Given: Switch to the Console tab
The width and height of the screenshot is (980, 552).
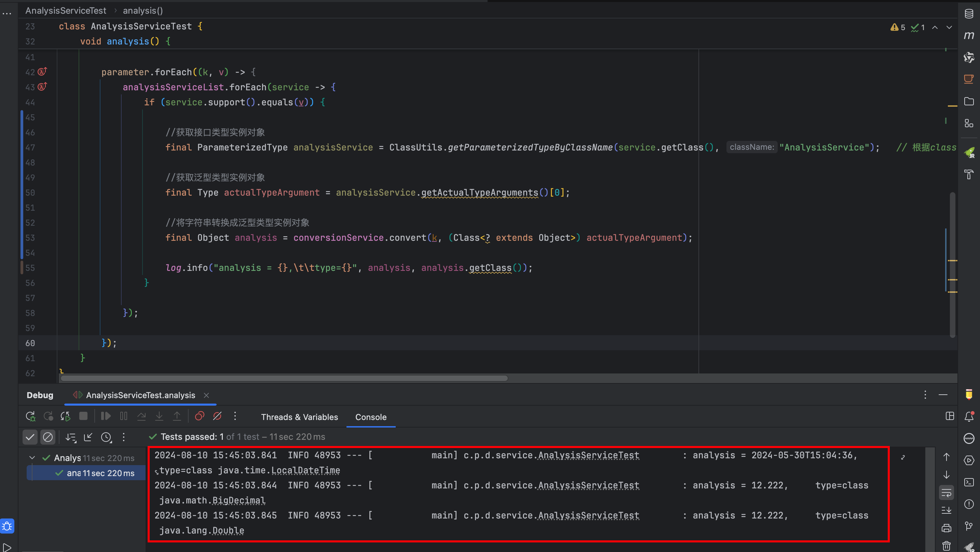Looking at the screenshot, I should point(371,417).
